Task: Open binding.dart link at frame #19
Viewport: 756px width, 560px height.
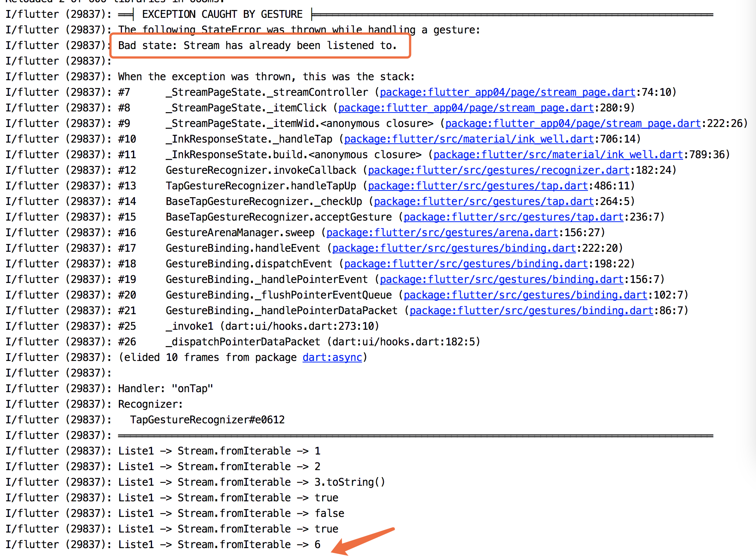Action: tap(501, 279)
